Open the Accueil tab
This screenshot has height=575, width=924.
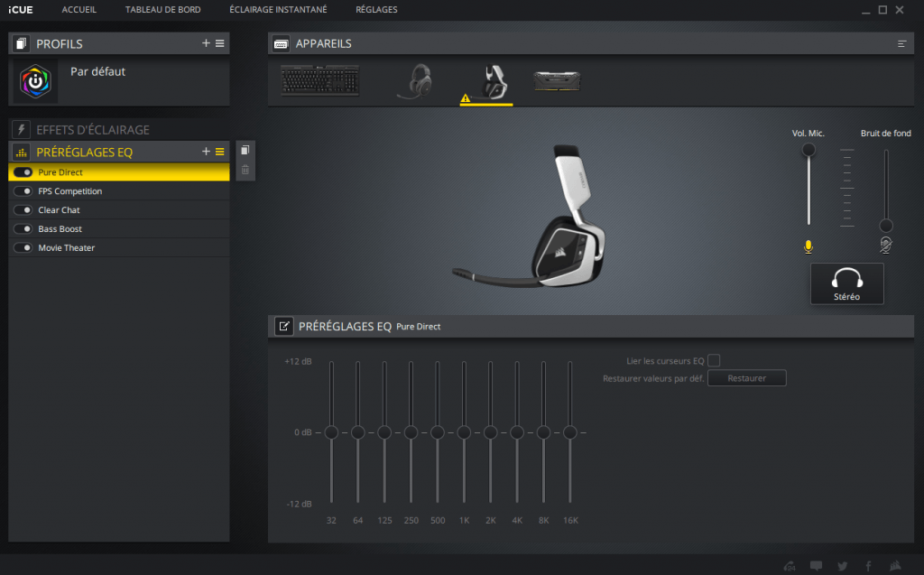point(79,9)
